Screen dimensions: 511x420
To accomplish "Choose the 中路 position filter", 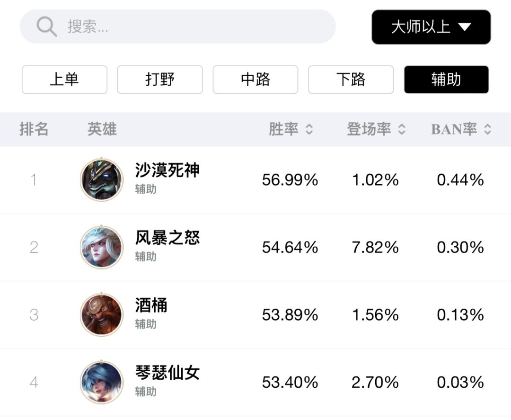I will point(255,80).
